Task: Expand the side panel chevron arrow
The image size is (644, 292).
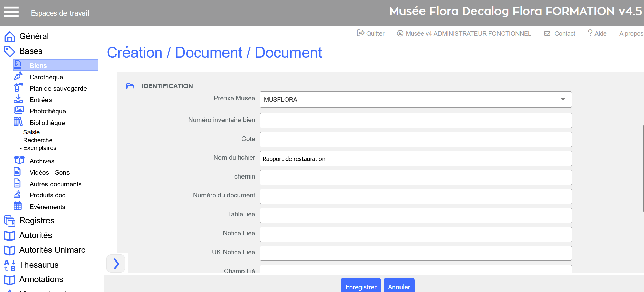Action: pyautogui.click(x=116, y=264)
